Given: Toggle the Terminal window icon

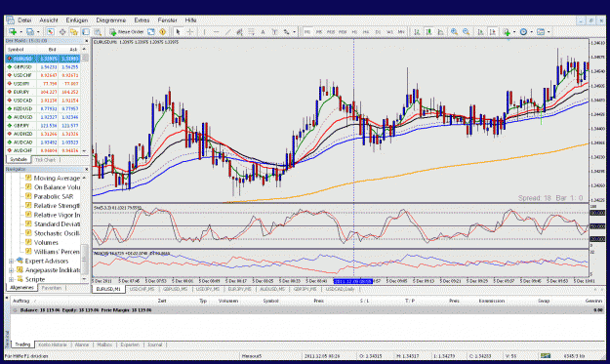Looking at the screenshot, I should [86, 32].
